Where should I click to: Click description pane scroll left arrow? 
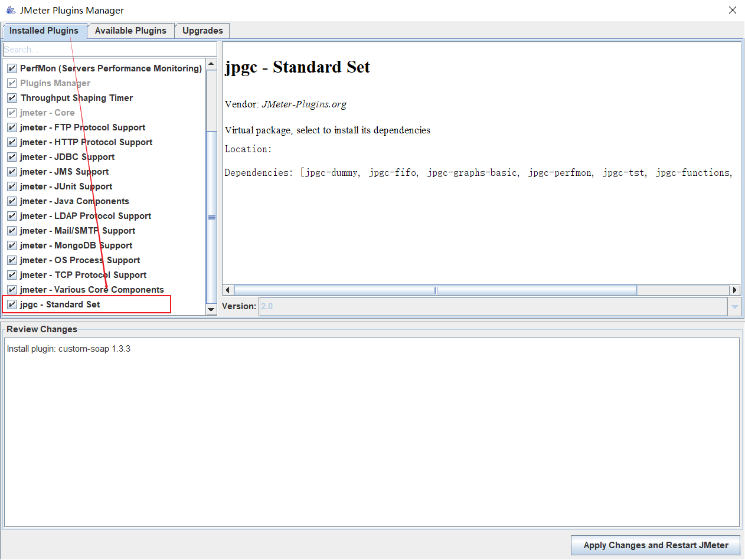pos(228,290)
